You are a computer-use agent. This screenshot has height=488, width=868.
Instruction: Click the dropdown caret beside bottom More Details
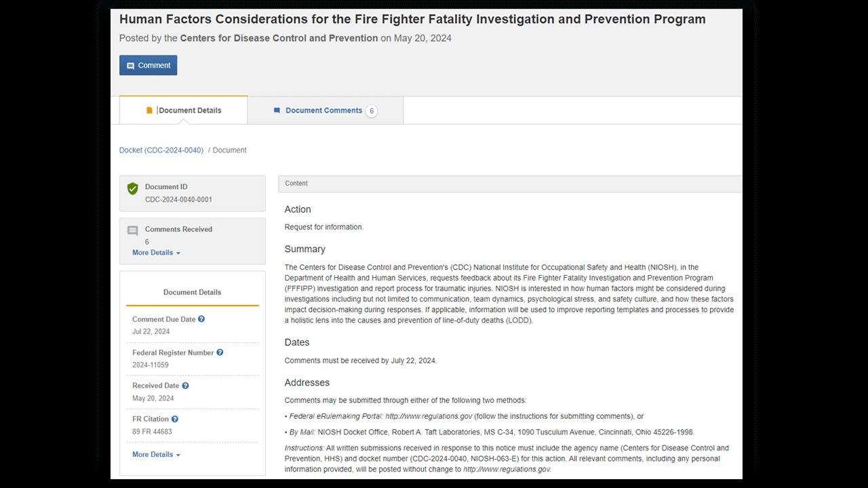coord(178,455)
